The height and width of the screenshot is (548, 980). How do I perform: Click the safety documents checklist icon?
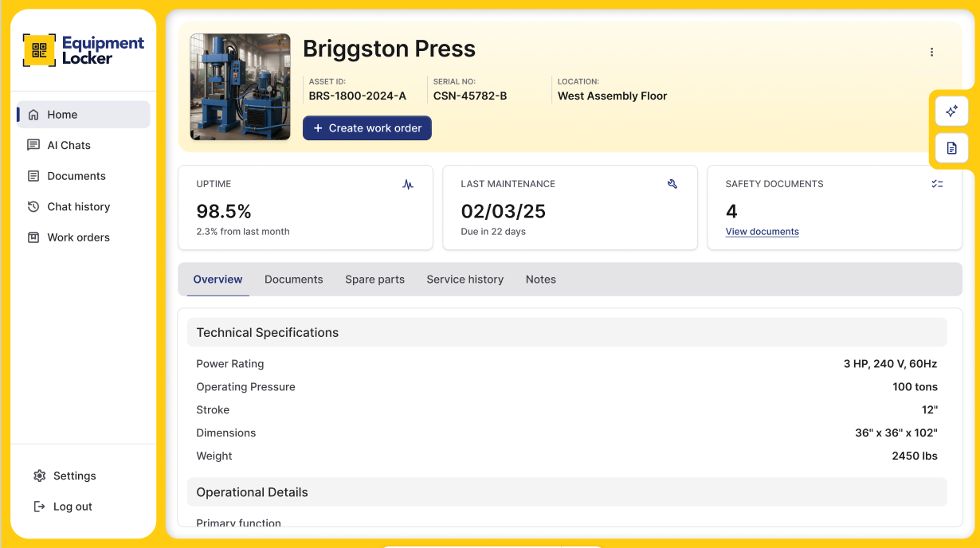937,184
